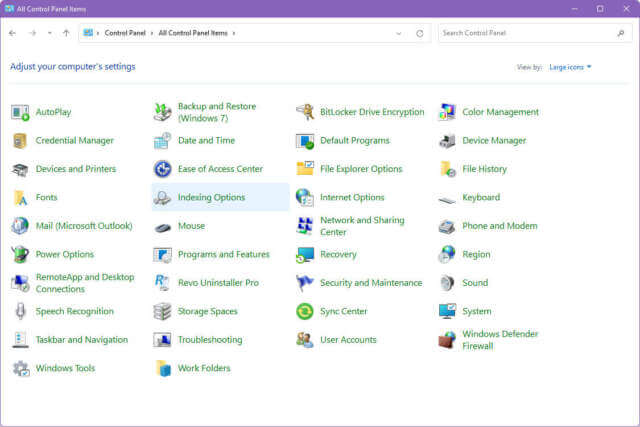Click the Phone and Modem icon
Screen dimensions: 640x427
point(447,226)
